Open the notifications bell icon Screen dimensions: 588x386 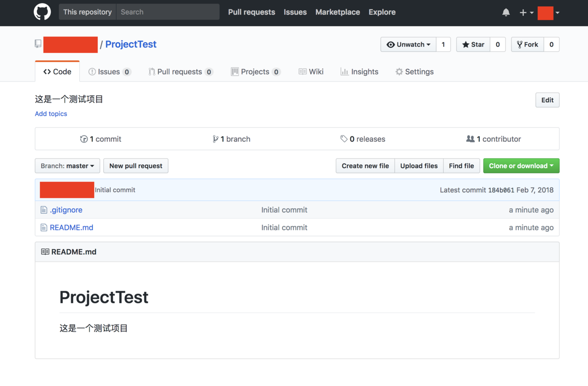(506, 12)
